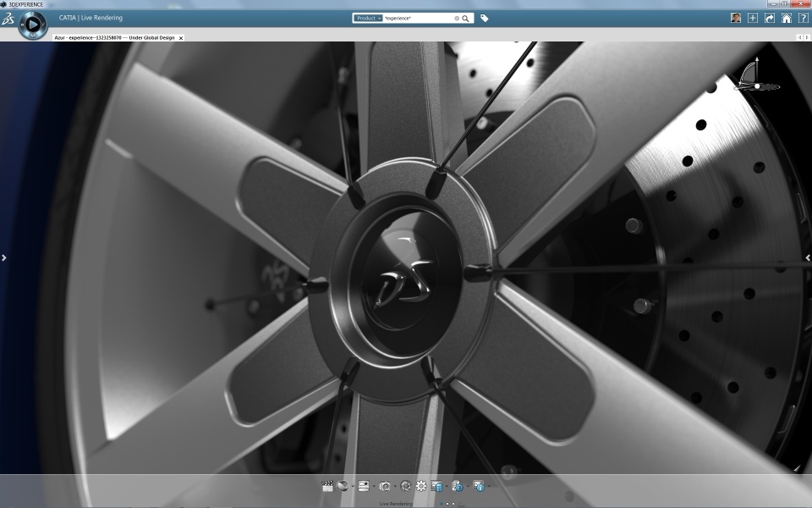The image size is (812, 508).
Task: Click the image with database stack icon
Action: tap(436, 486)
